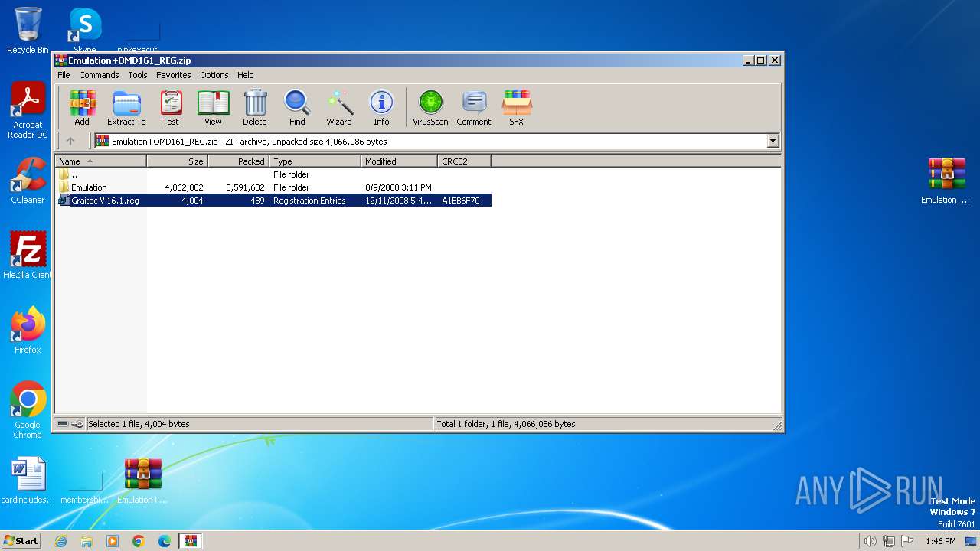Sort by Type column header

click(315, 161)
